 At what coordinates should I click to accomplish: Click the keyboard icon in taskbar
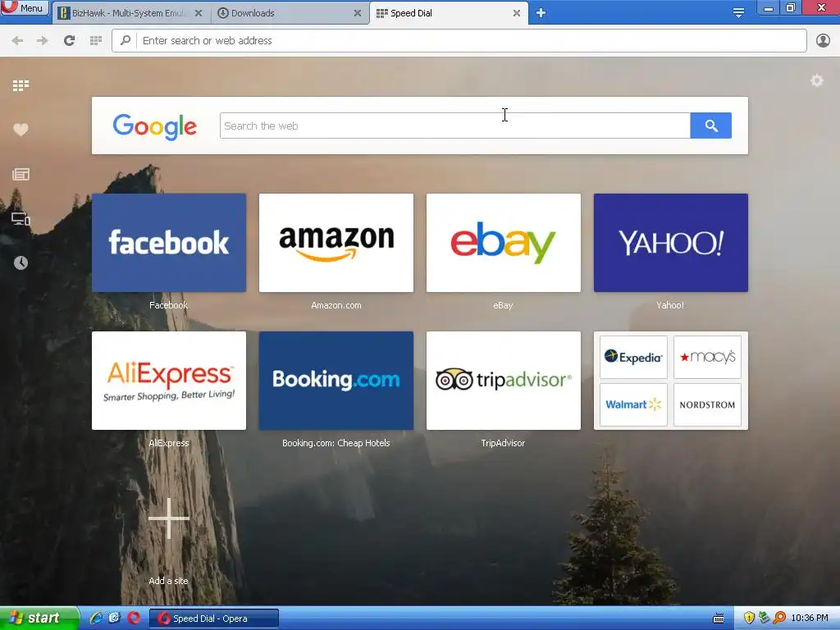pos(719,619)
